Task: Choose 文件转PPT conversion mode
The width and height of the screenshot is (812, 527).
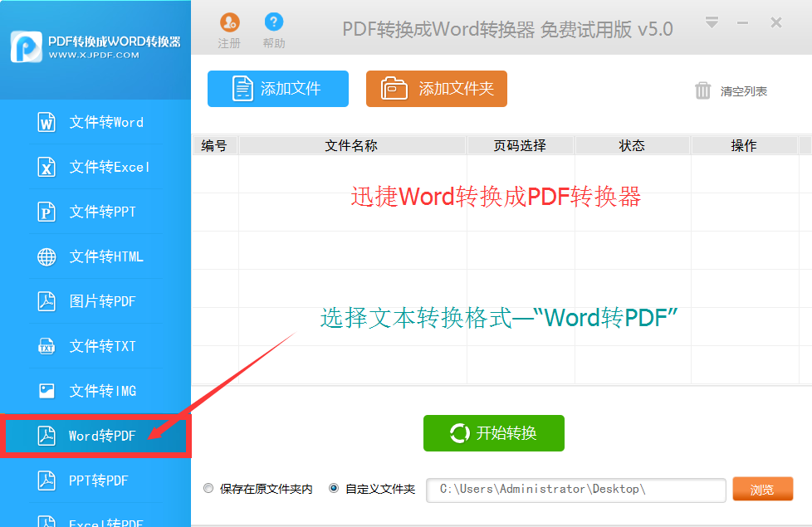Action: tap(95, 212)
